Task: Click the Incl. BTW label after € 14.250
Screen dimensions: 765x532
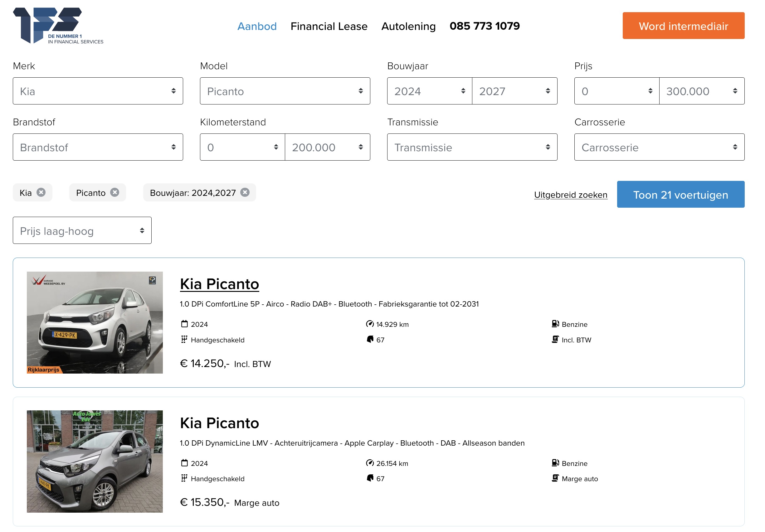Action: tap(253, 364)
